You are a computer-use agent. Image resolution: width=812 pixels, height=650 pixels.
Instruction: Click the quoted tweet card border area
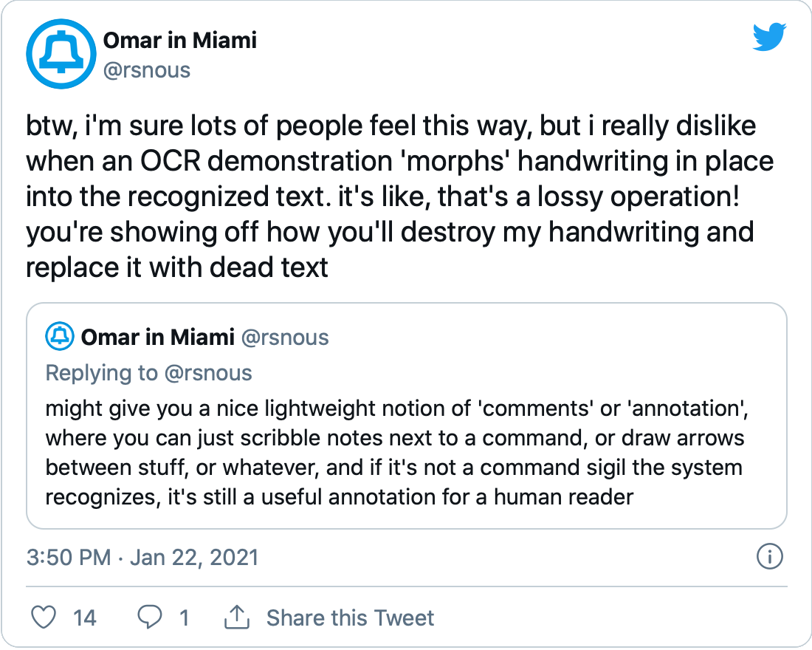click(x=407, y=416)
